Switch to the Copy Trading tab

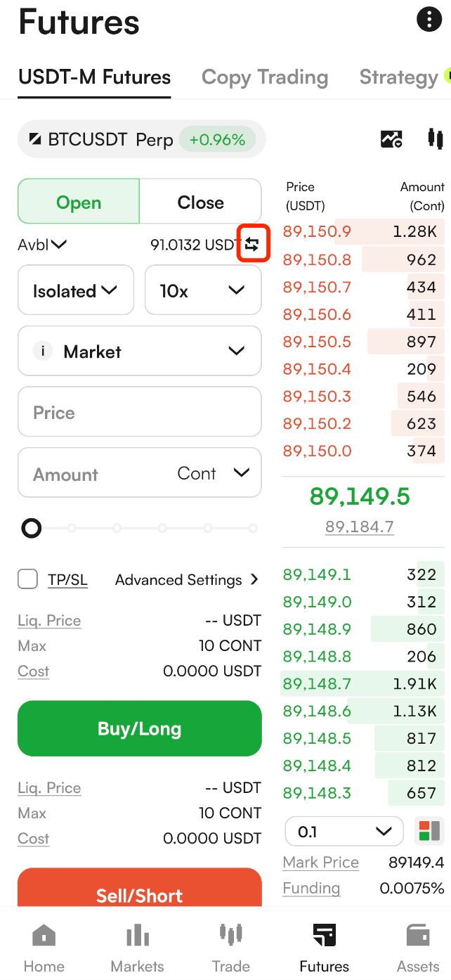coord(264,77)
